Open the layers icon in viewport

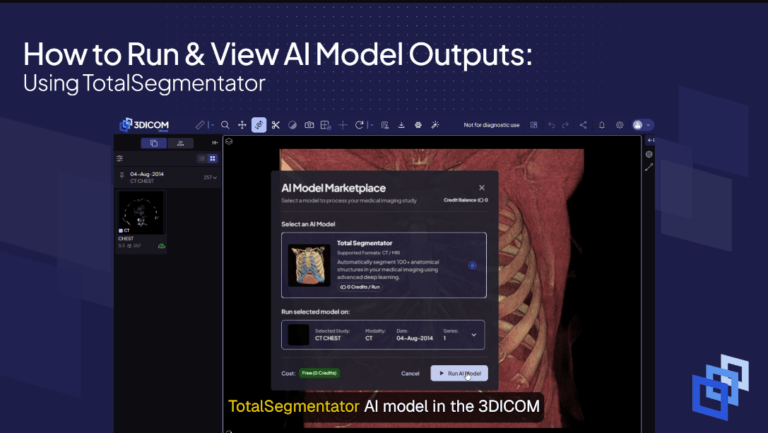click(229, 141)
